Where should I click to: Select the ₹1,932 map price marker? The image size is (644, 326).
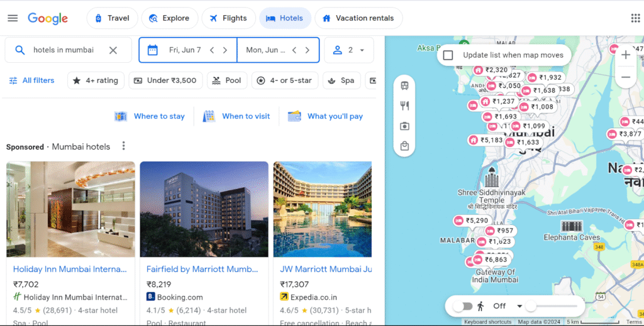545,77
